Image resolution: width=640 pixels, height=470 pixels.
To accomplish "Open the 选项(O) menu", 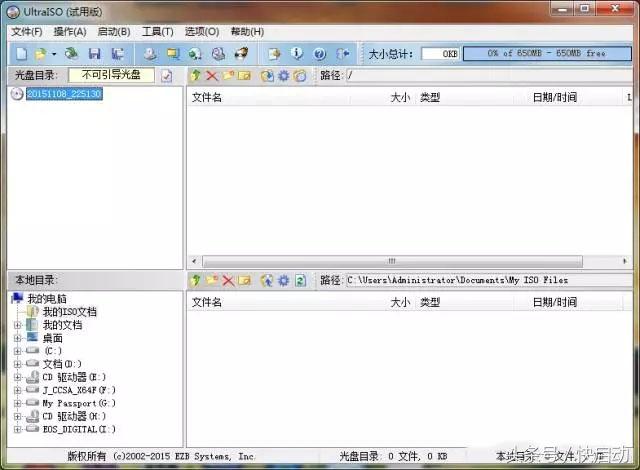I will coord(202,31).
